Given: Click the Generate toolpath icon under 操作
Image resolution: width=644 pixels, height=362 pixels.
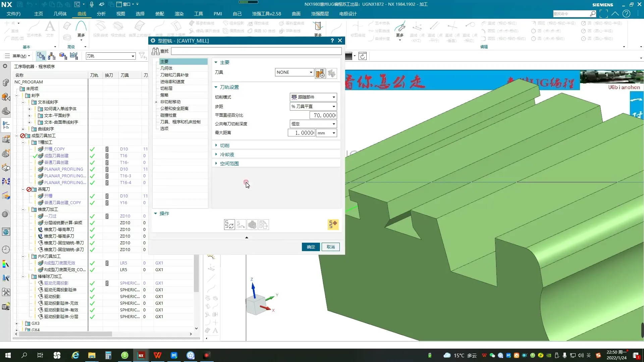Looking at the screenshot, I should pos(229,225).
